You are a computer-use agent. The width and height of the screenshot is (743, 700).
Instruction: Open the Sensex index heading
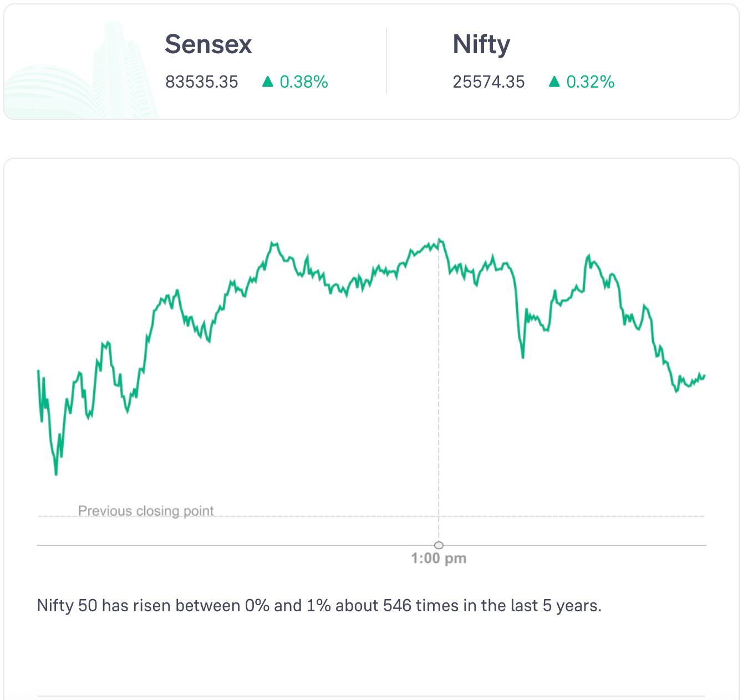pyautogui.click(x=208, y=44)
